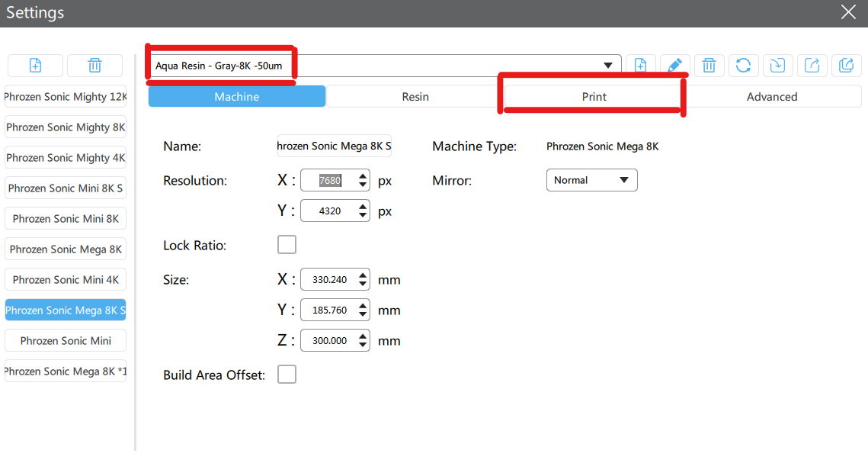This screenshot has height=460, width=868.
Task: Add a new machine with the left panel plus icon
Action: pyautogui.click(x=35, y=66)
